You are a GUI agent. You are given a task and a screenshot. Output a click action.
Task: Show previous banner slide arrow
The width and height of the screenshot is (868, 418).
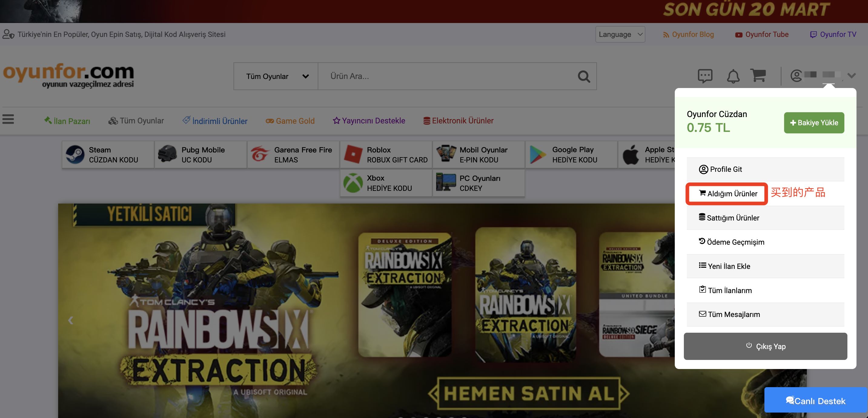click(71, 320)
